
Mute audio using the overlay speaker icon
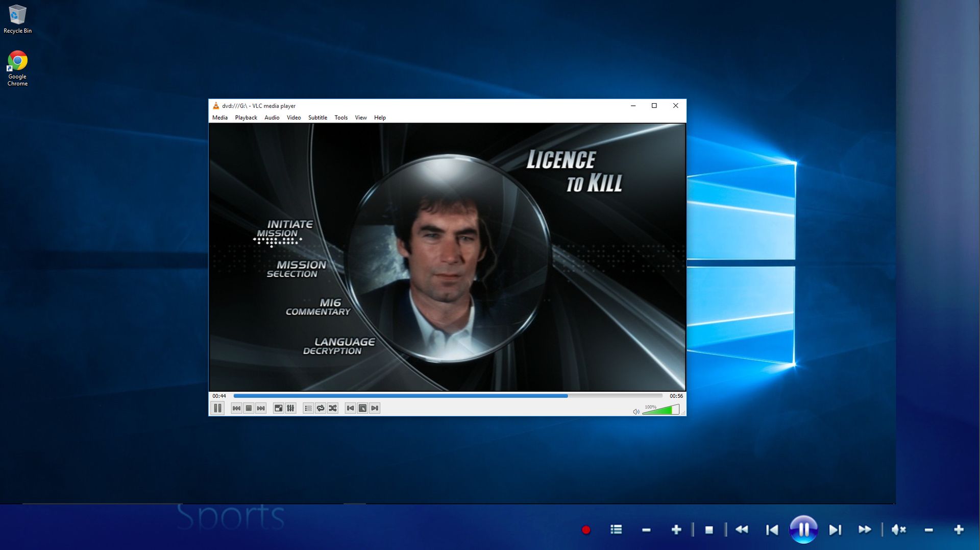coord(898,530)
